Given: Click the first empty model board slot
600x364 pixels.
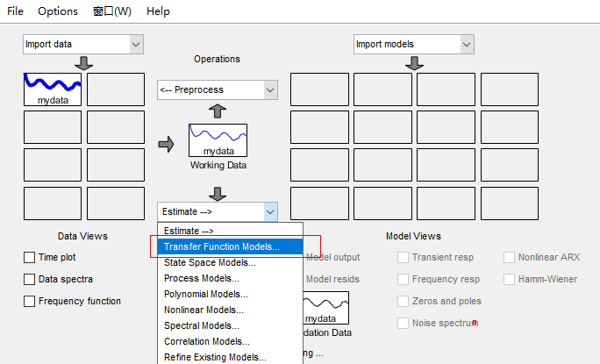Looking at the screenshot, I should [319, 89].
